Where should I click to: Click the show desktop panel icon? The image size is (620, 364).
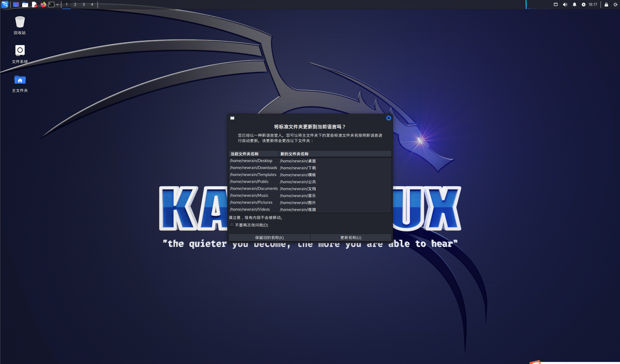click(x=16, y=5)
